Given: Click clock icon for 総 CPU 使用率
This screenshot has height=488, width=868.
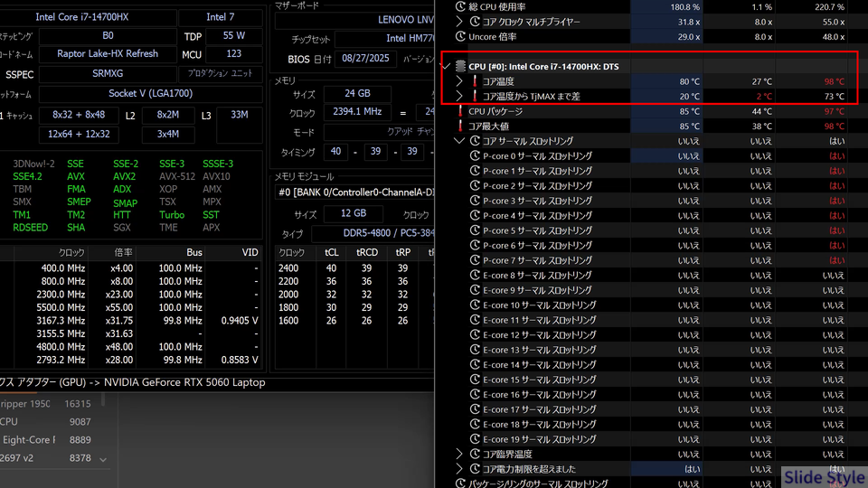Looking at the screenshot, I should click(460, 7).
